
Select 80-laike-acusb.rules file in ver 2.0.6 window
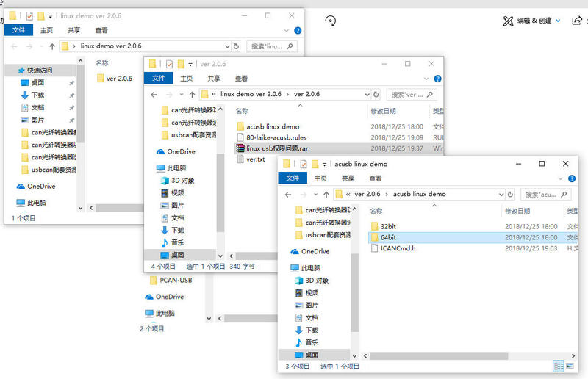coord(276,137)
